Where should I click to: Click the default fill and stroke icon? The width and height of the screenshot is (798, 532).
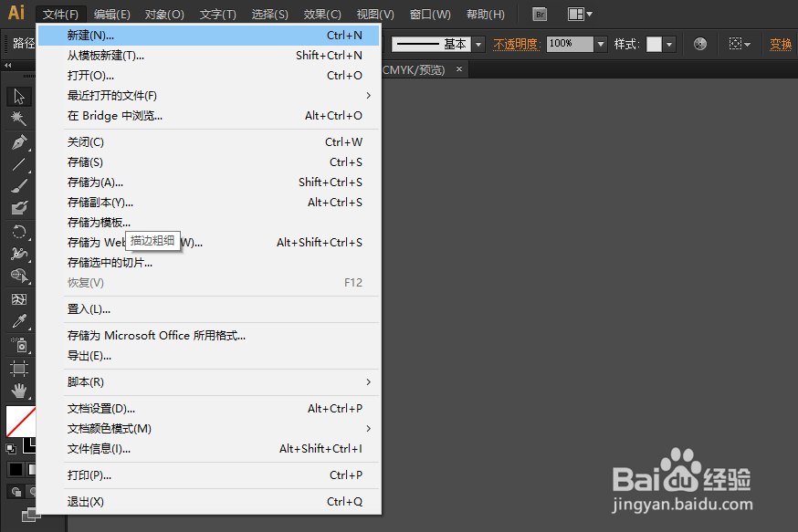pyautogui.click(x=11, y=449)
